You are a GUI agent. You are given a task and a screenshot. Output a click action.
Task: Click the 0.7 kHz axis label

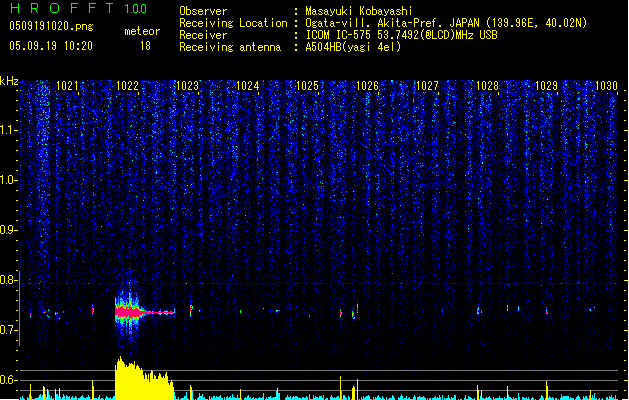point(9,330)
